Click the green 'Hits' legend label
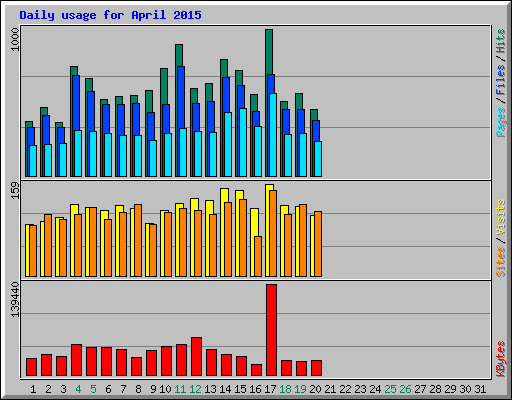The height and width of the screenshot is (400, 512). click(x=501, y=41)
